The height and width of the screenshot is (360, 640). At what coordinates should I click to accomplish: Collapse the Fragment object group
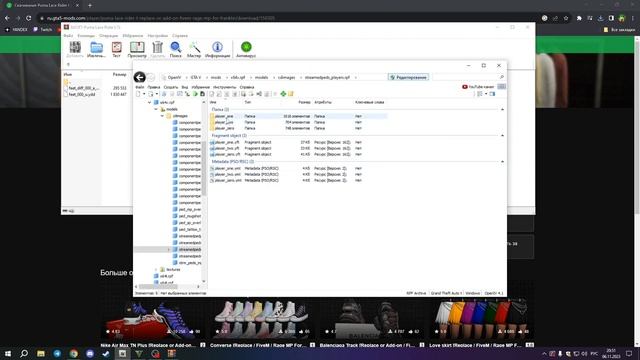pyautogui.click(x=502, y=136)
